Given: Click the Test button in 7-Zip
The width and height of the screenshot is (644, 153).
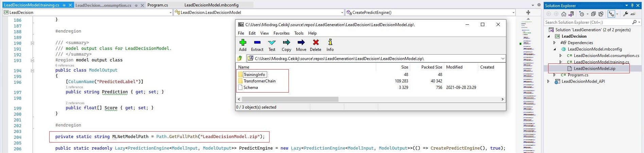Looking at the screenshot, I should pyautogui.click(x=272, y=45).
